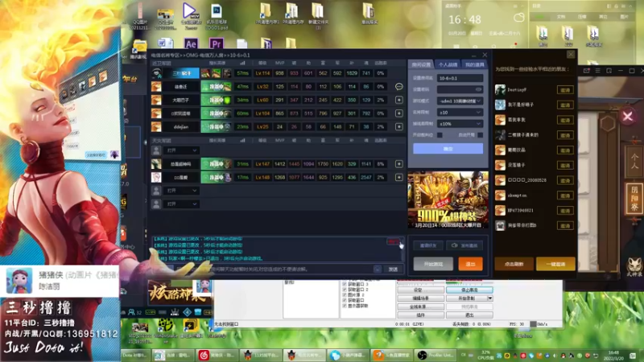The width and height of the screenshot is (644, 362).
Task: Click the chat log scrollbar
Action: point(402,249)
